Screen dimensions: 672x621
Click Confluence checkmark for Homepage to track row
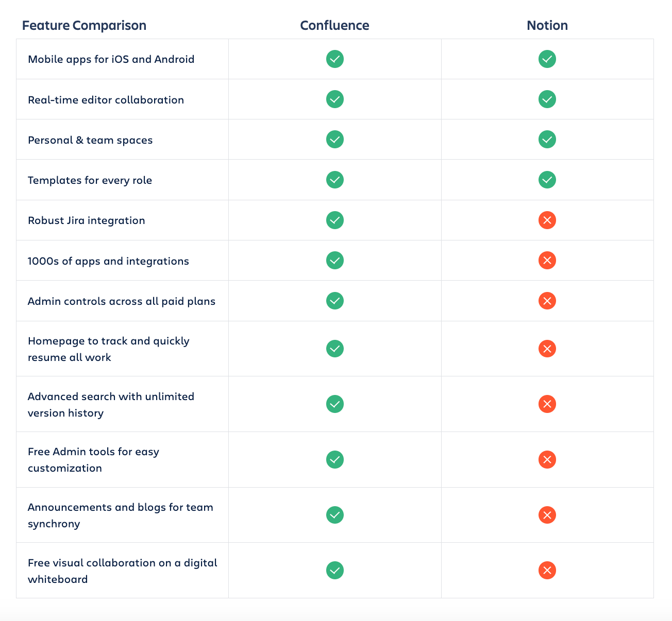335,349
